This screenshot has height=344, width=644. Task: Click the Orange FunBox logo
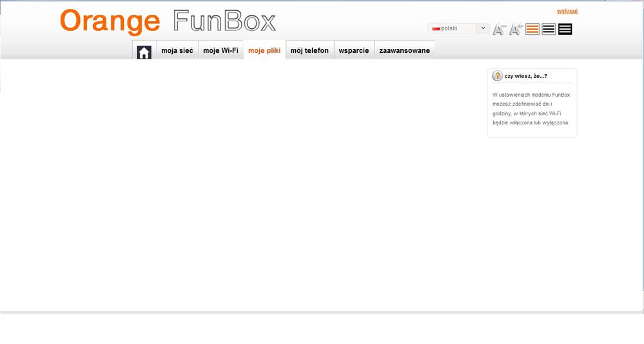point(168,21)
